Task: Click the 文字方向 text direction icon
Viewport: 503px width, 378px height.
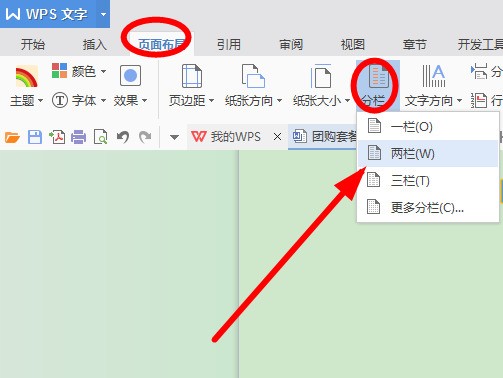Action: [434, 76]
